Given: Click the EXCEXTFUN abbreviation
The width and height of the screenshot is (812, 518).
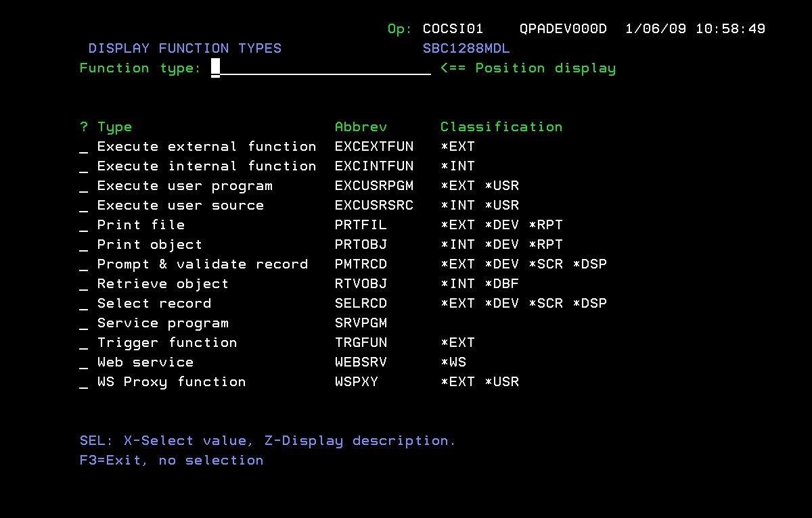Looking at the screenshot, I should pos(374,147).
